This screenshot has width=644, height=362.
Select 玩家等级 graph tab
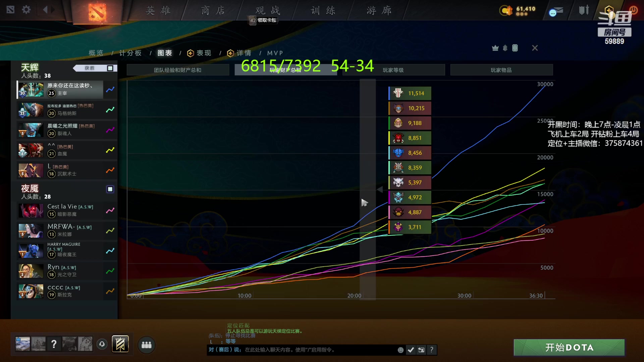click(x=393, y=70)
